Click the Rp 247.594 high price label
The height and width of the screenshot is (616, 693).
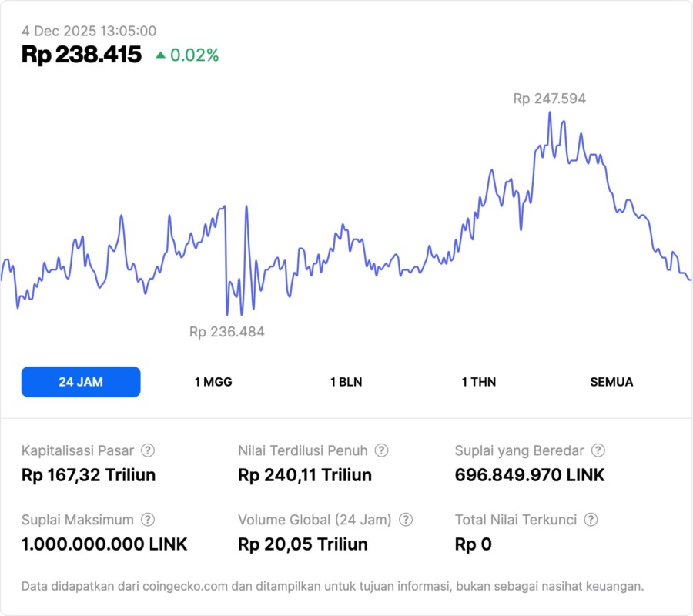tap(550, 99)
